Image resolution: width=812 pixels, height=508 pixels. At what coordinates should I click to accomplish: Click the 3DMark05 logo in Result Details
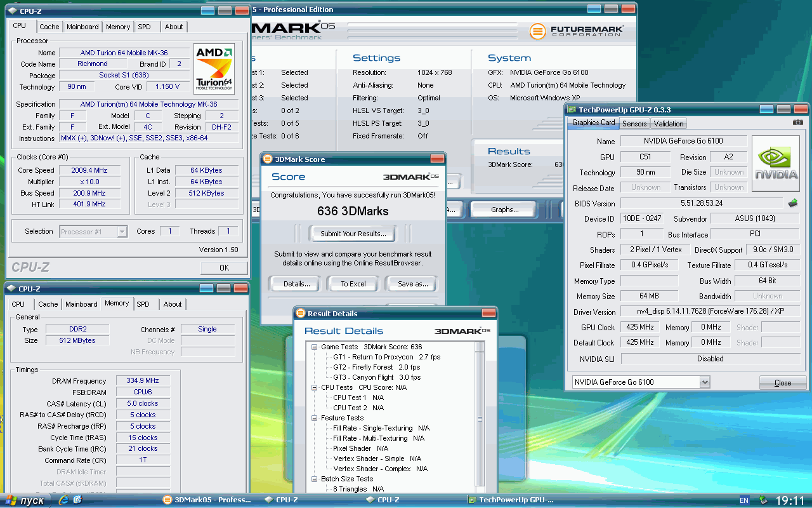[x=462, y=331]
